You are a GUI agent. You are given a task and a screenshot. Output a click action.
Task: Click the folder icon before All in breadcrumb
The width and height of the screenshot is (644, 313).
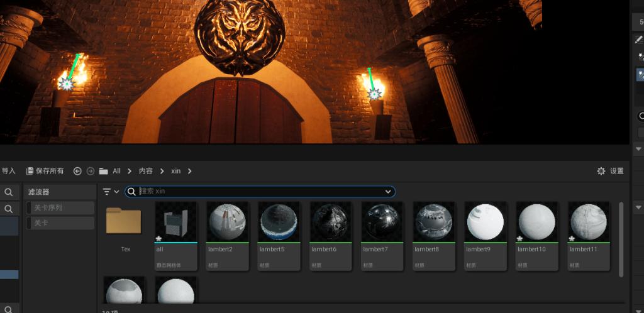click(104, 171)
